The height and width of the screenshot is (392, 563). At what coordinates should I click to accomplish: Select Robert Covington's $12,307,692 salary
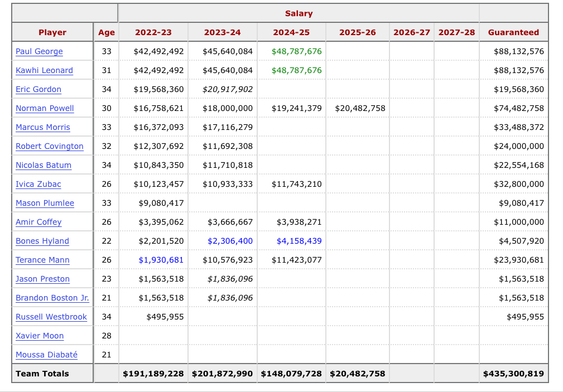(x=158, y=146)
